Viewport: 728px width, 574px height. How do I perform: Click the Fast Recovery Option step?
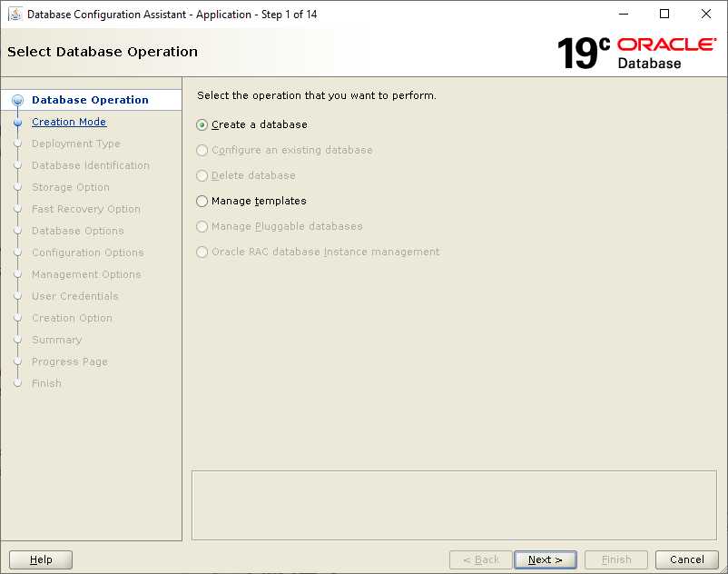click(86, 209)
